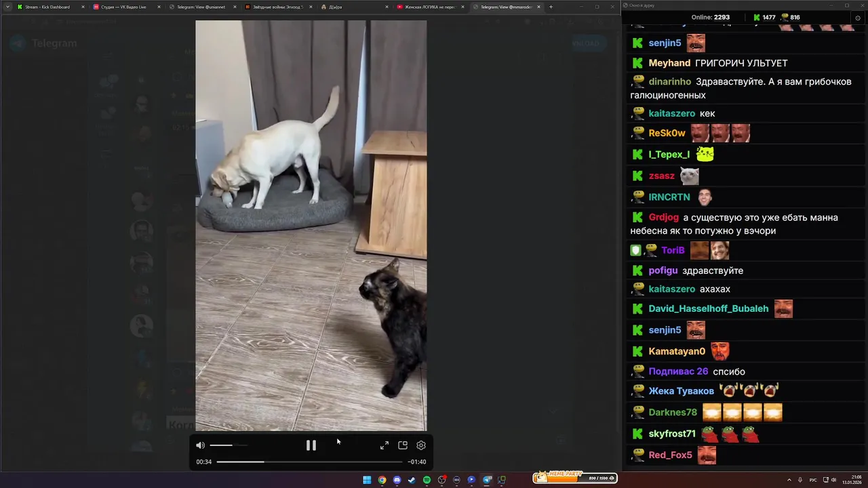Click the 'спсибо' chat message
The width and height of the screenshot is (868, 488).
coord(729,371)
